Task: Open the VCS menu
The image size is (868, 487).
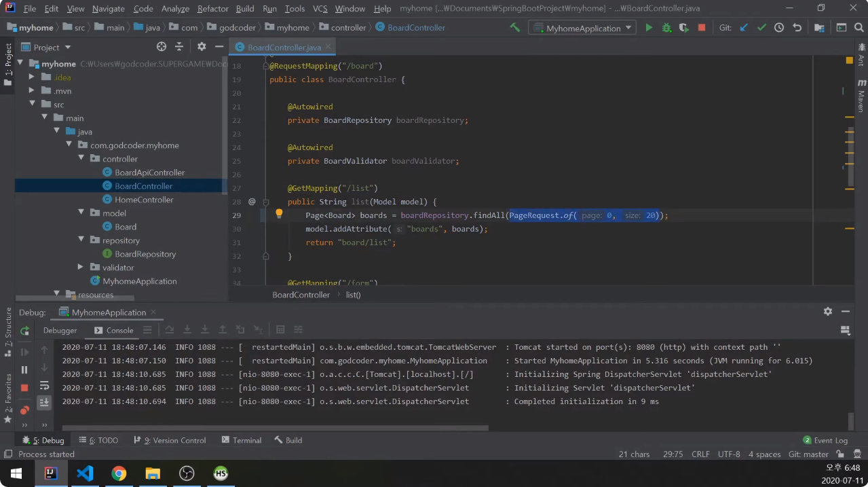Action: [320, 9]
